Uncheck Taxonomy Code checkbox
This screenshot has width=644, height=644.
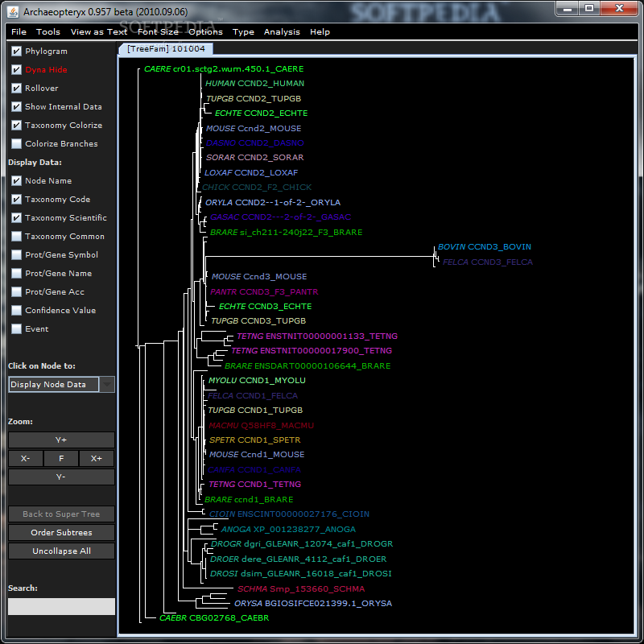tap(16, 199)
